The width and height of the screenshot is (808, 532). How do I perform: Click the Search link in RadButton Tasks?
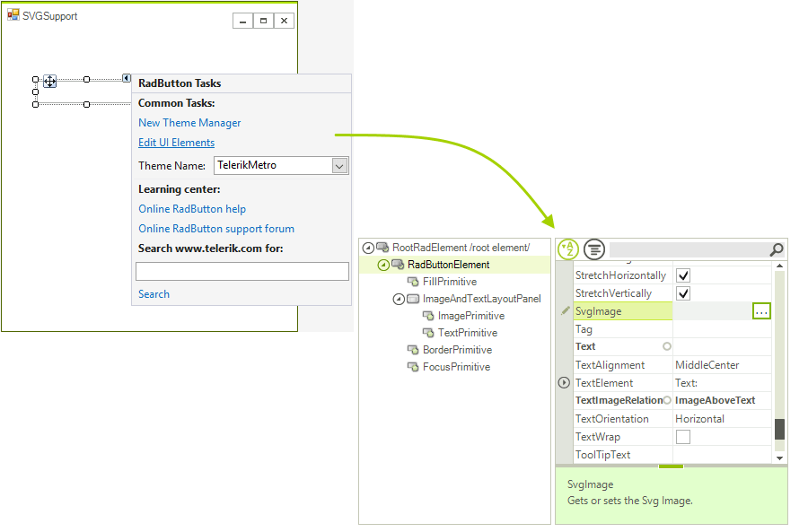[x=154, y=294]
